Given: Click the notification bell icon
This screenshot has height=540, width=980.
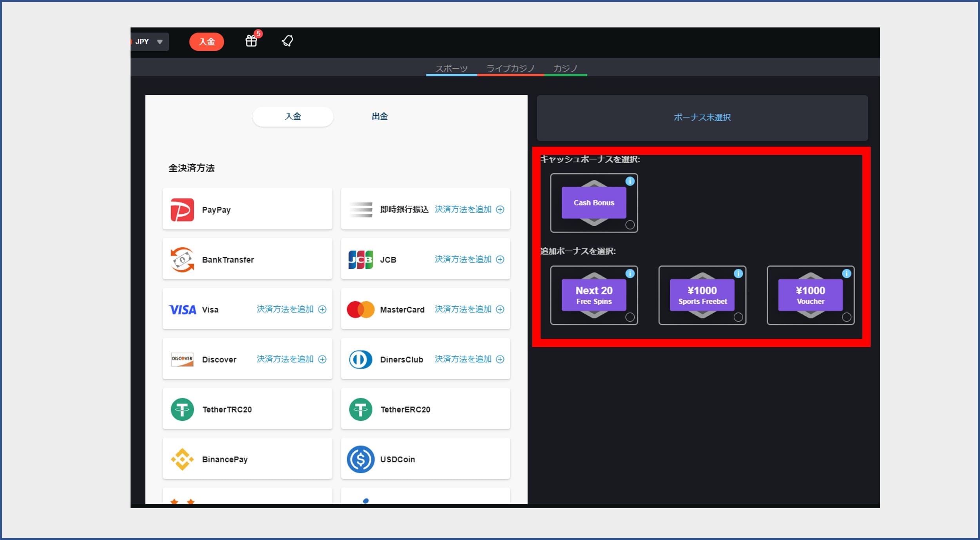Looking at the screenshot, I should click(287, 41).
